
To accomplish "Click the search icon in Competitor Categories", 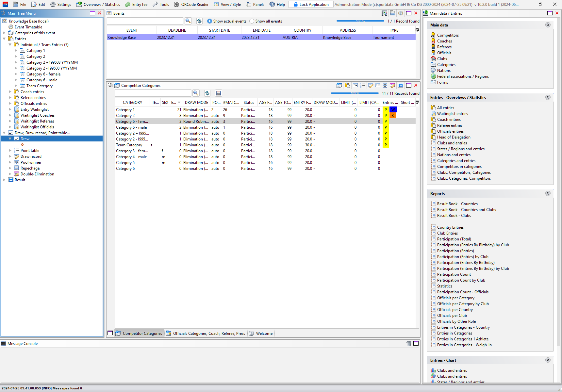I will coord(196,93).
